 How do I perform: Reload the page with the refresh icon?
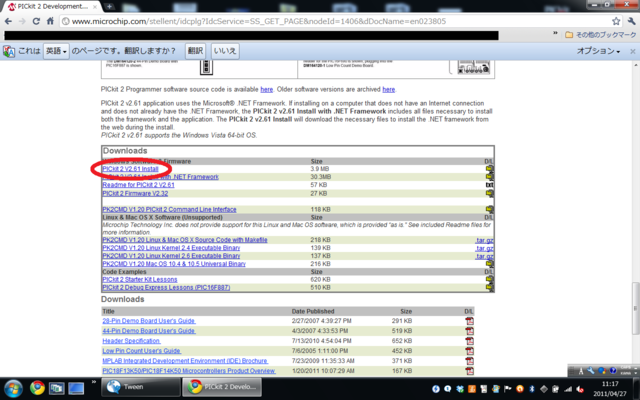pyautogui.click(x=36, y=21)
